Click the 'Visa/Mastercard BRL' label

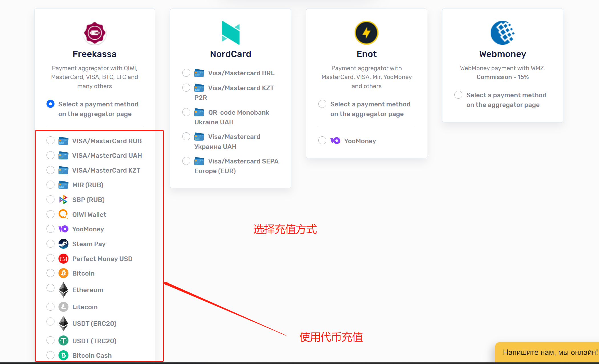click(x=241, y=73)
